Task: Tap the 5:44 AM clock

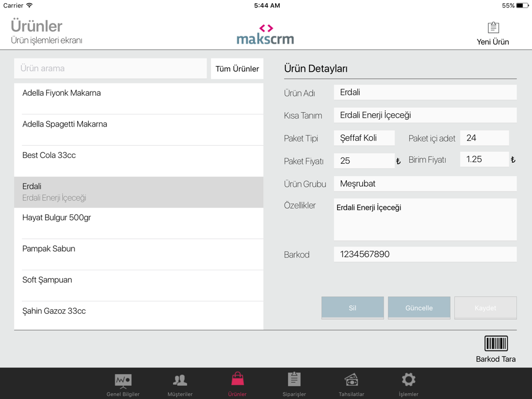Action: tap(267, 5)
